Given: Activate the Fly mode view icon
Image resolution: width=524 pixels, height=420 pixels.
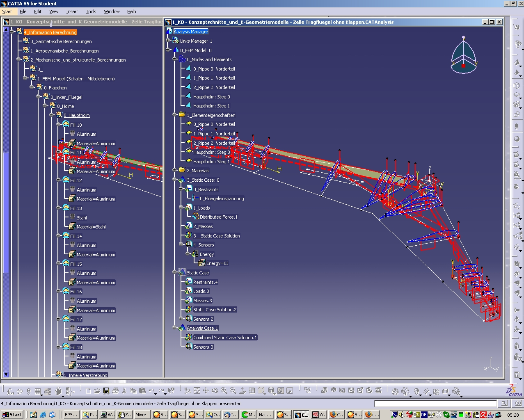Looking at the screenshot, I should [188, 391].
